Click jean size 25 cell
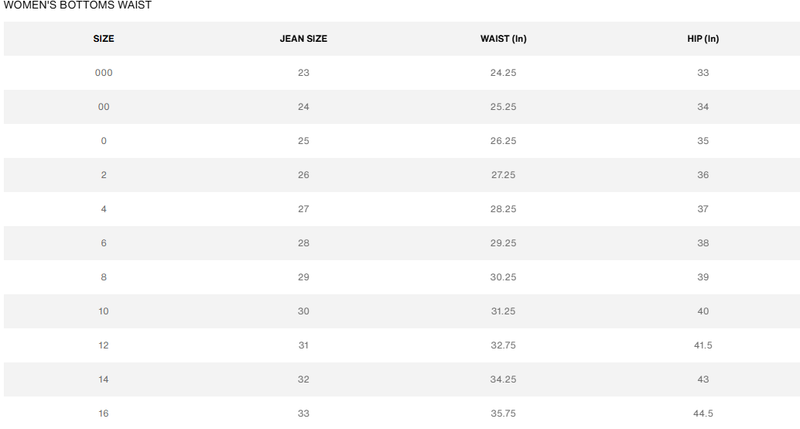The height and width of the screenshot is (429, 800). pos(303,141)
